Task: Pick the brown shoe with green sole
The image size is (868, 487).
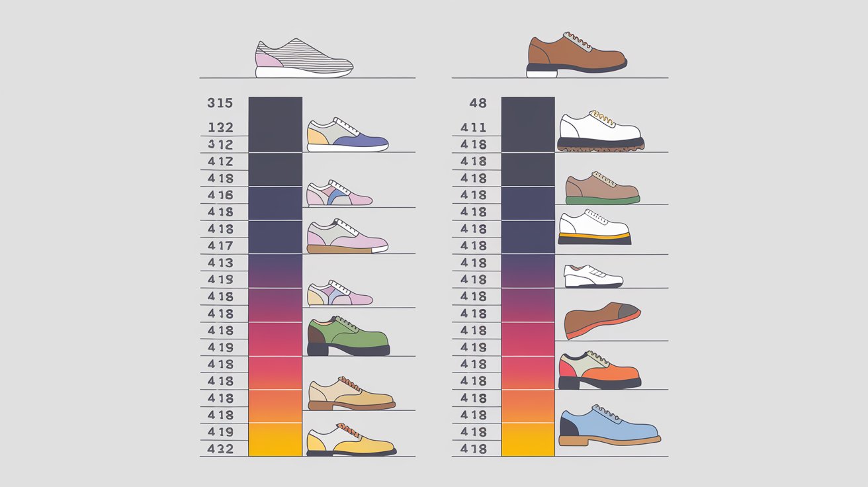Action: pos(603,188)
